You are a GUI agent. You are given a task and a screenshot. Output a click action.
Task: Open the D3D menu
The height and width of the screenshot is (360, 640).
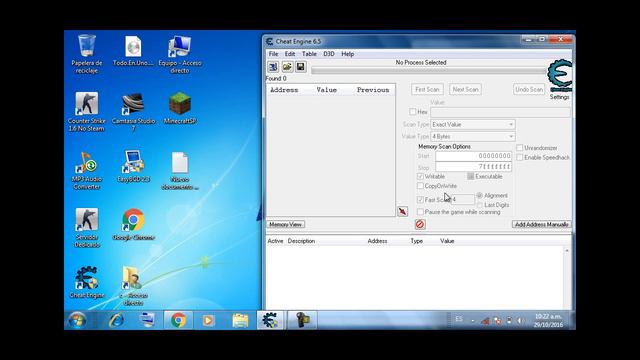tap(329, 54)
